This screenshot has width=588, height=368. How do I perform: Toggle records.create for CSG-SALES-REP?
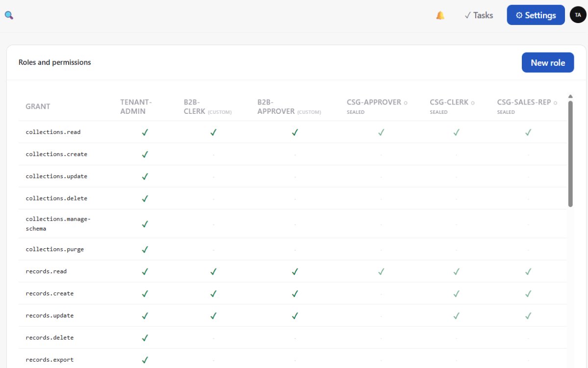(528, 293)
